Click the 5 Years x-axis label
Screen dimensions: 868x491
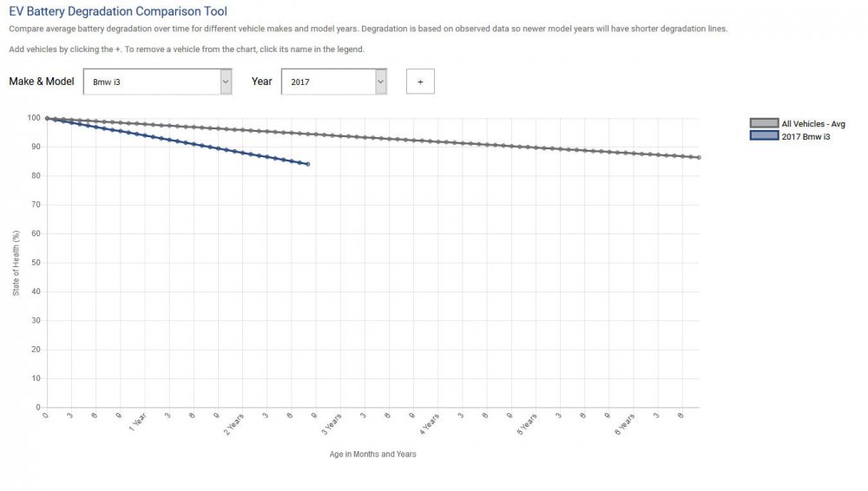click(x=527, y=424)
